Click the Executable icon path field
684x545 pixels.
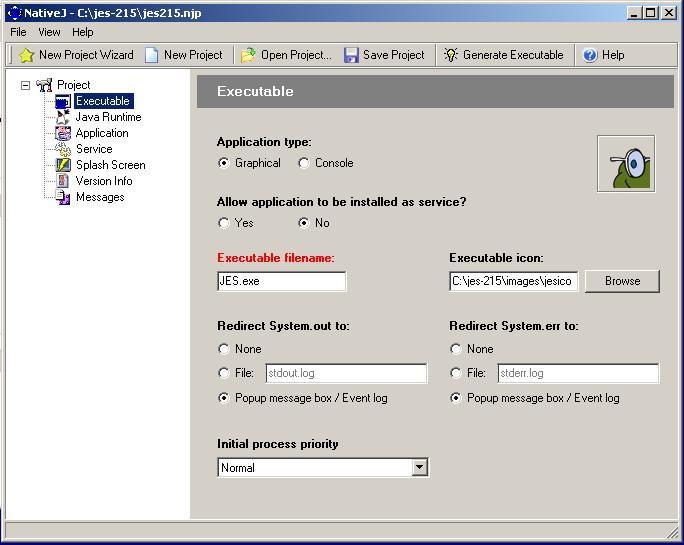[514, 281]
